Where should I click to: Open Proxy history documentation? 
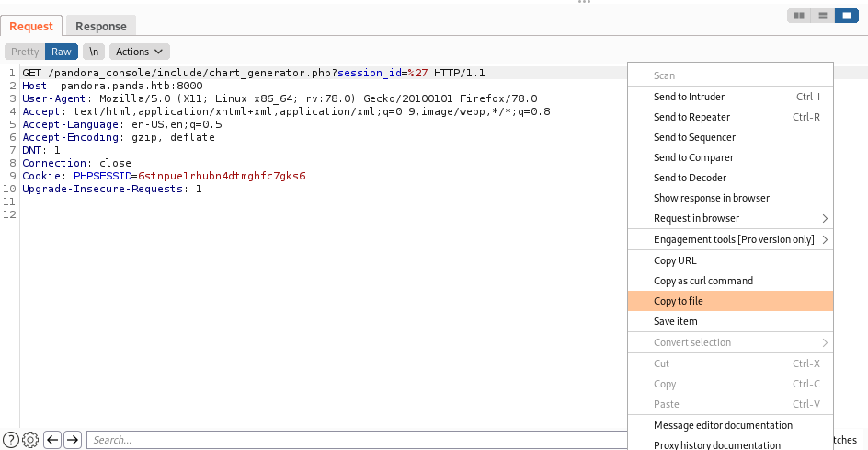coord(731,444)
